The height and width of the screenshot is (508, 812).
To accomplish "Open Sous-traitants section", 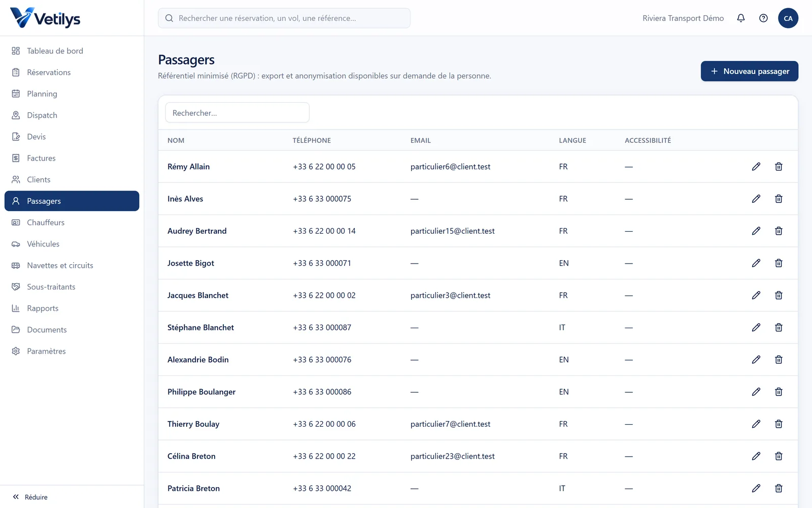I will click(72, 287).
